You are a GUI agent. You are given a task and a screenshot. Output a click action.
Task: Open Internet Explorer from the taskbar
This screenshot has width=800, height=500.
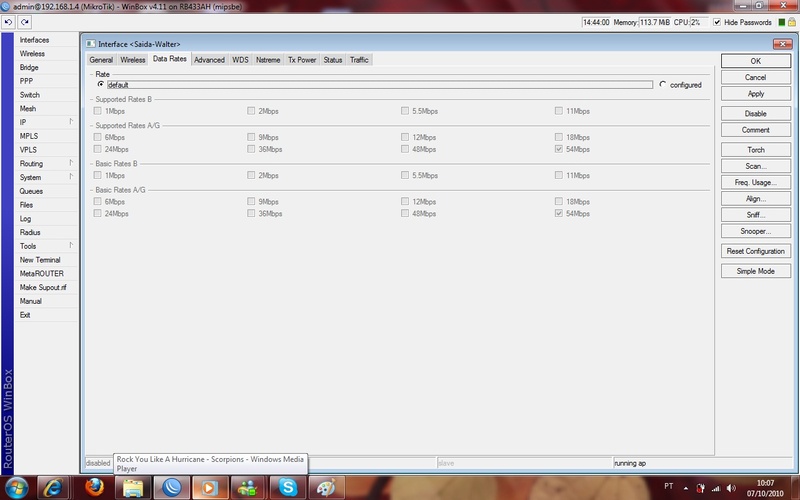53,488
